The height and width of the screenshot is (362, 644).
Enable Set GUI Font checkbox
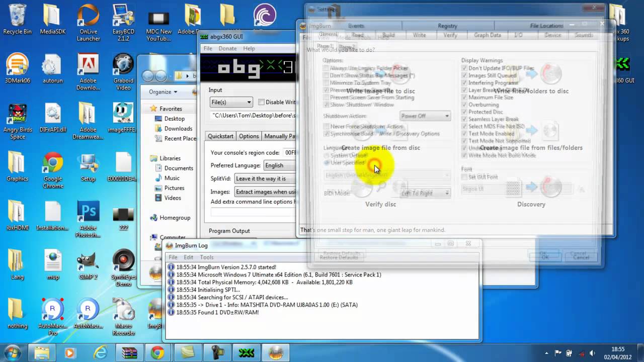click(464, 177)
